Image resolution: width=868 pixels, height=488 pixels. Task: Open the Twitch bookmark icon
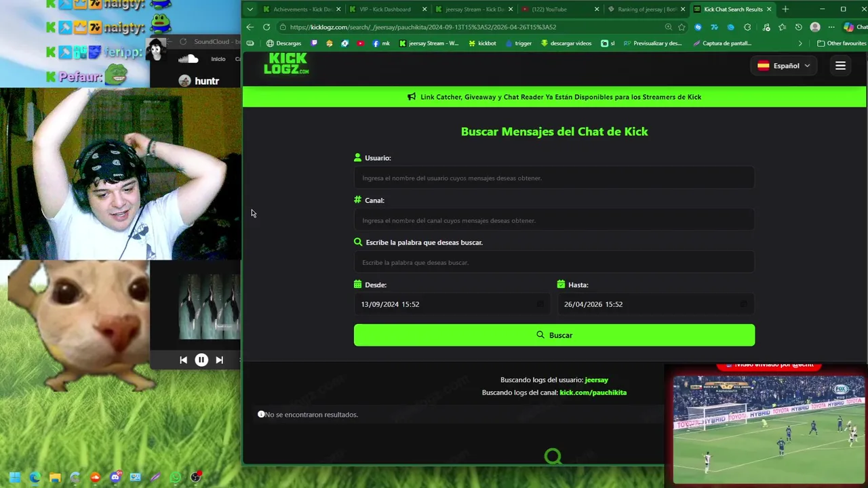click(314, 43)
